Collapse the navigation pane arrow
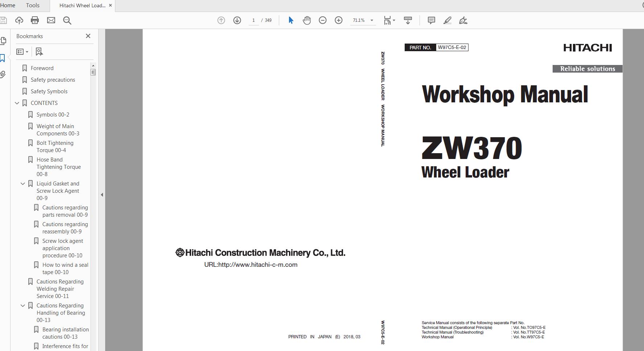This screenshot has width=644, height=351. (x=102, y=195)
